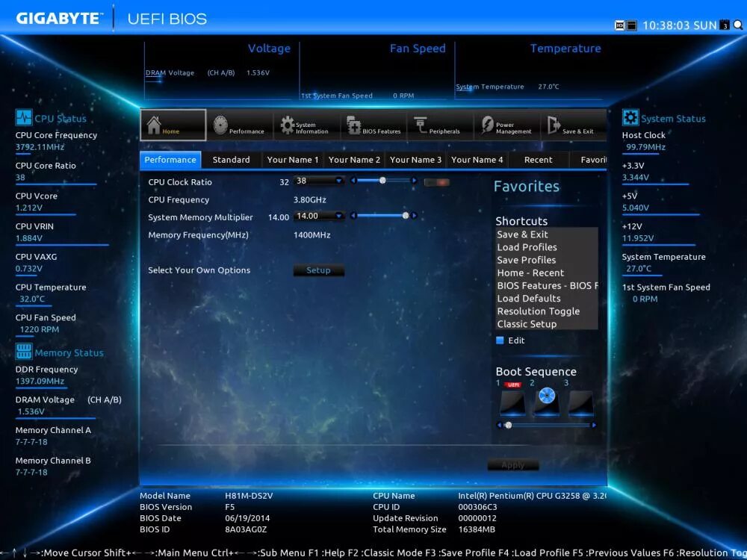The height and width of the screenshot is (560, 747).
Task: Switch to the Favorites tab
Action: tap(589, 160)
